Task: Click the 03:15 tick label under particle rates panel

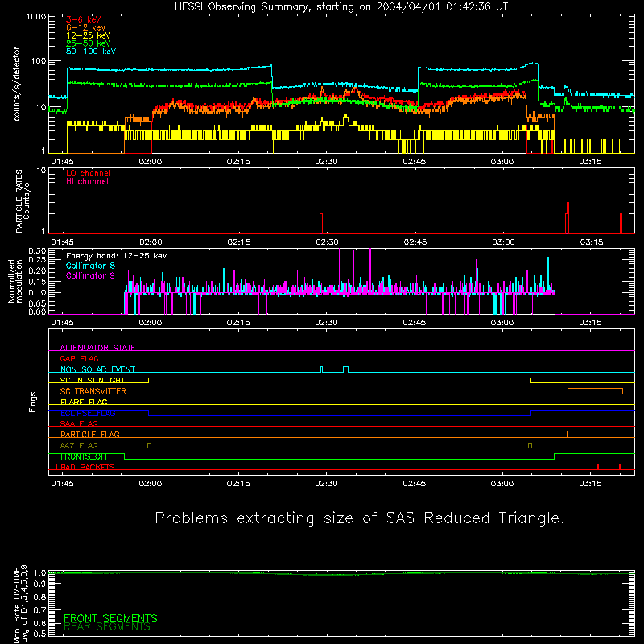Action: [x=591, y=242]
